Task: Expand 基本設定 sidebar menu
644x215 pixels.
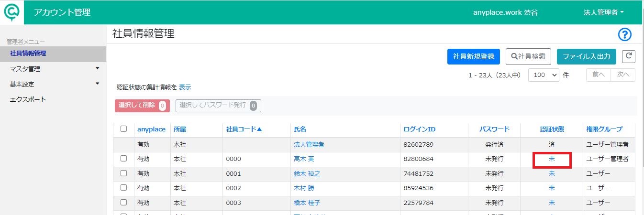Action: click(54, 84)
